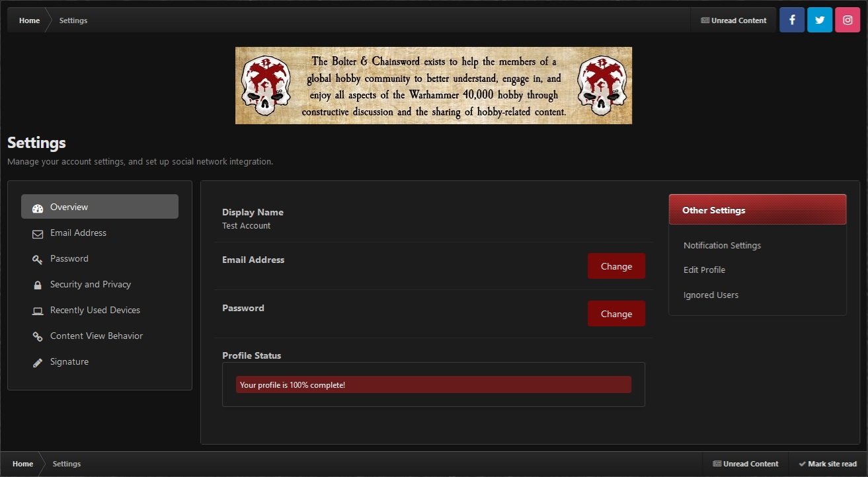Open Notification Settings
This screenshot has width=868, height=477.
722,245
